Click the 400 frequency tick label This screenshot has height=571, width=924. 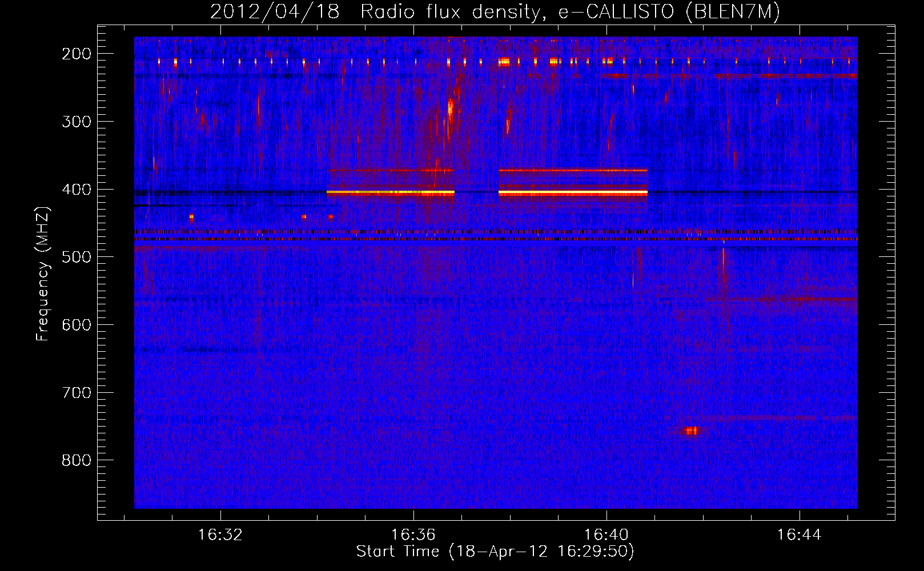77,189
